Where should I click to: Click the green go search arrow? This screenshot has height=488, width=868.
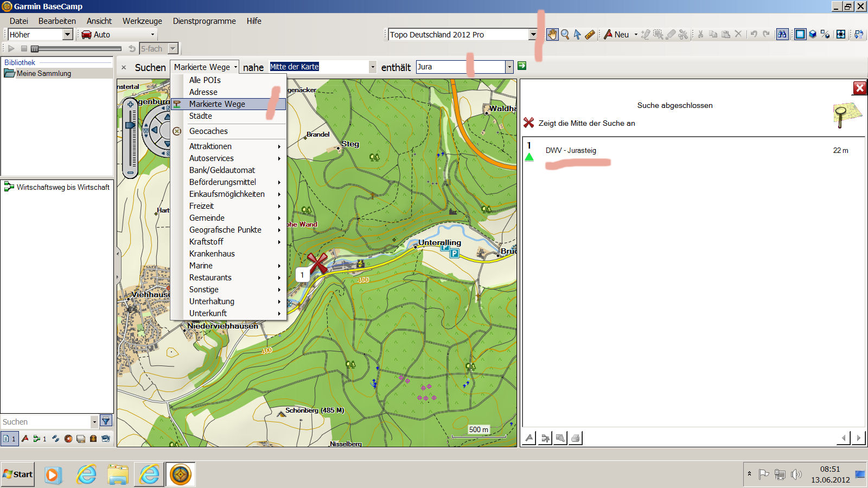tap(522, 66)
